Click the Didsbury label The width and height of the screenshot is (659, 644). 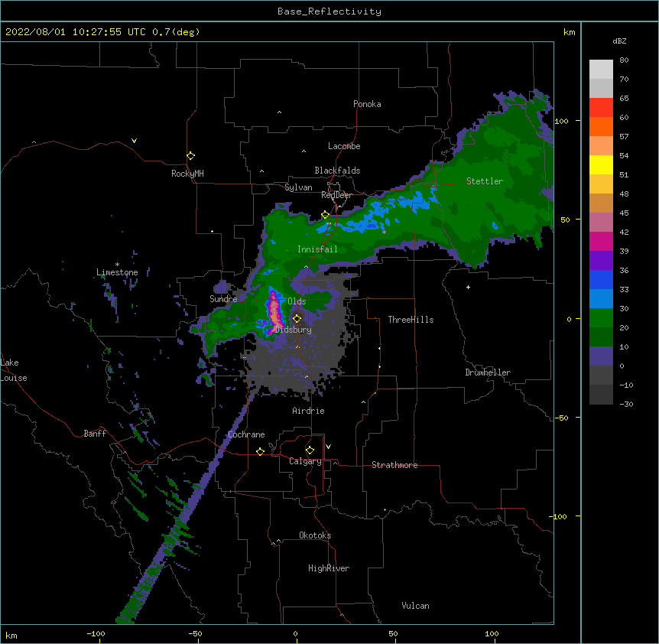[x=294, y=330]
